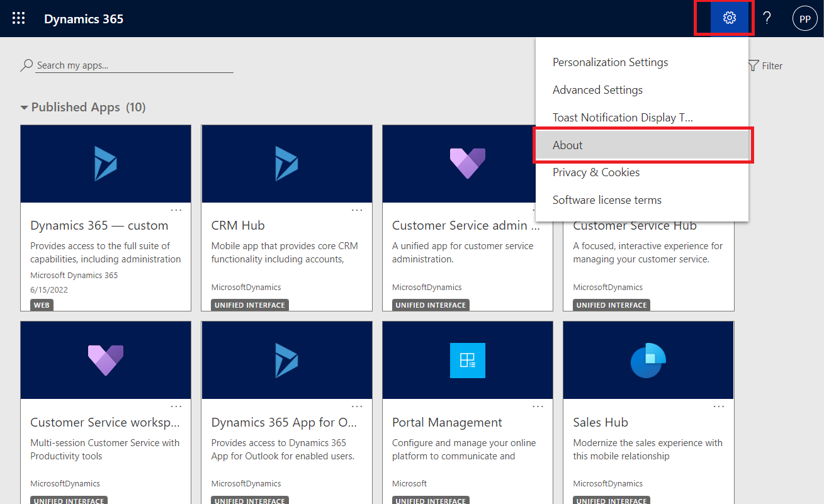
Task: Open the Customer Service workspace heart icon
Action: coord(106,361)
